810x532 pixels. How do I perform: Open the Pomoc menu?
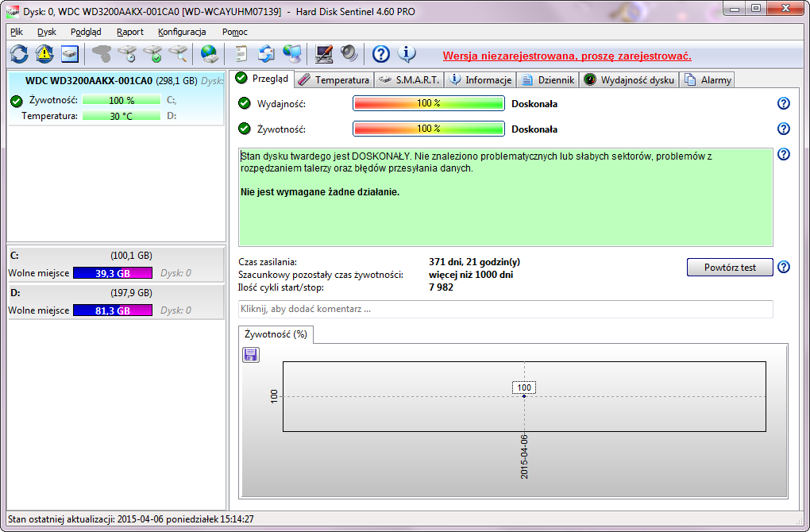click(234, 32)
